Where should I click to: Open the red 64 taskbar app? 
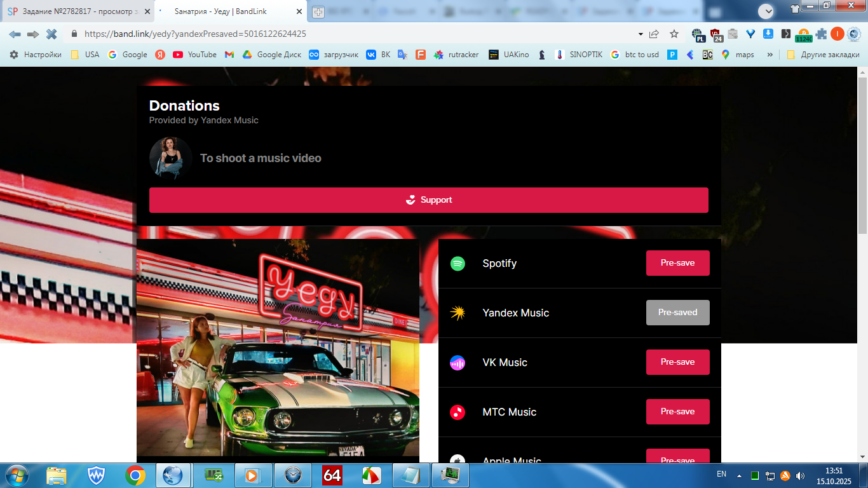point(332,475)
